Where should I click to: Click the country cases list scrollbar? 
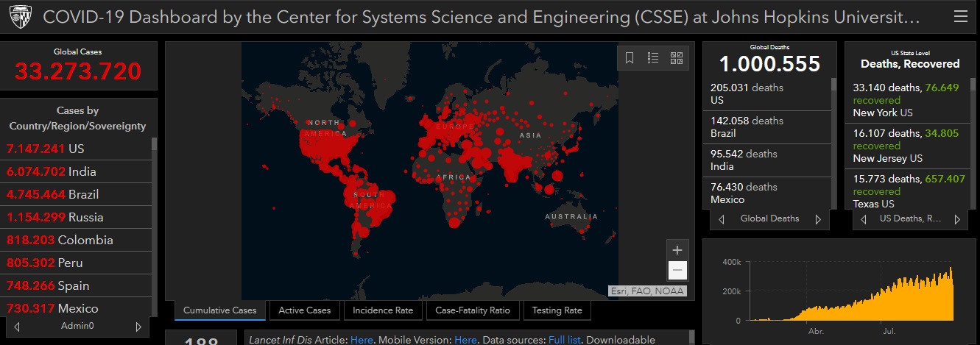(x=154, y=221)
